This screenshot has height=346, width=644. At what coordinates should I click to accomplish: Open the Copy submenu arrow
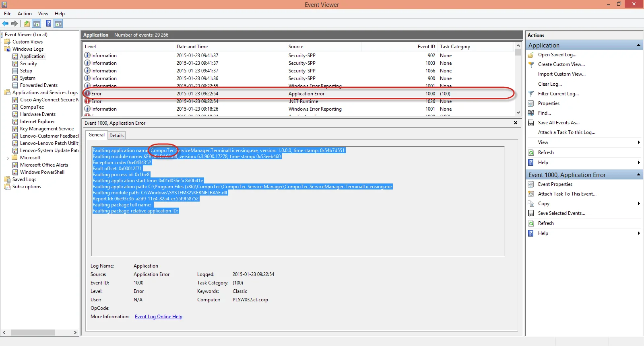(x=638, y=204)
